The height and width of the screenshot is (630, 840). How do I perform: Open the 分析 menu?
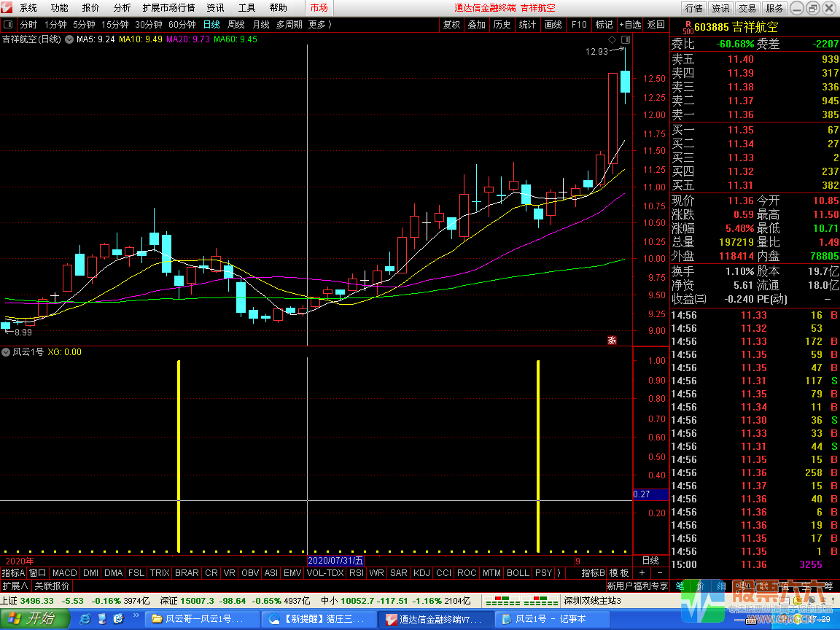click(122, 8)
